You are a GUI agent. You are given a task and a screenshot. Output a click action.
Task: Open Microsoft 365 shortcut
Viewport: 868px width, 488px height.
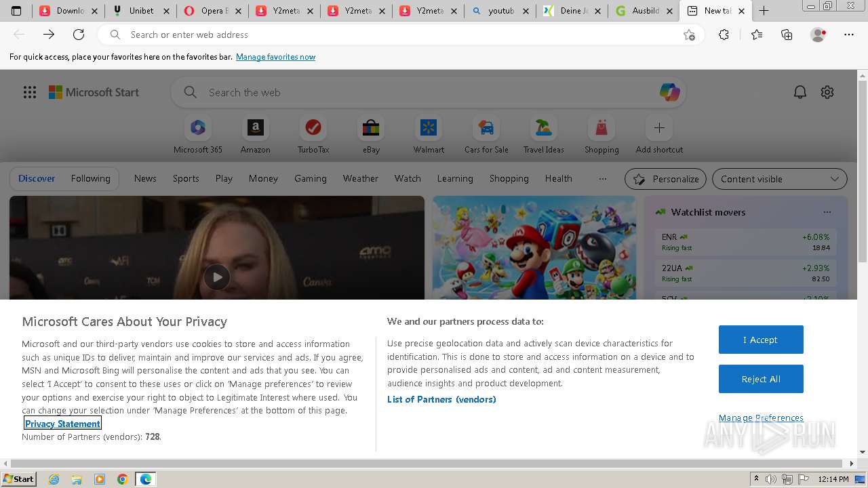click(198, 135)
